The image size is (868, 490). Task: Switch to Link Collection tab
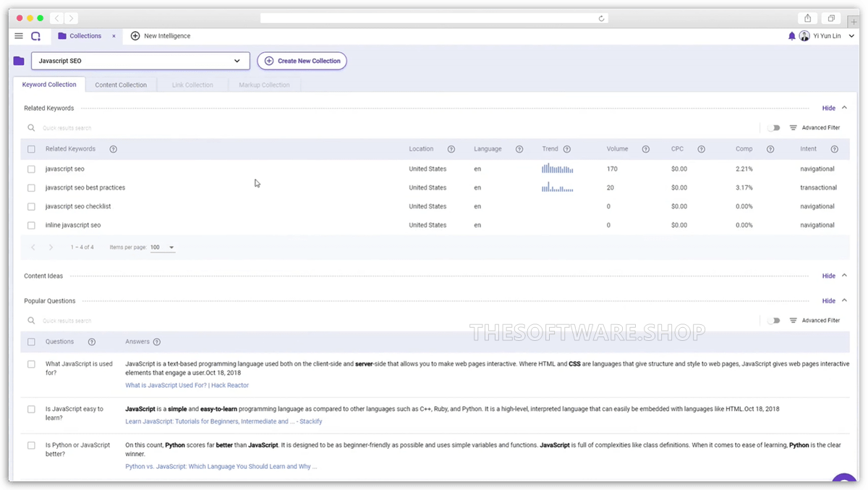[192, 85]
